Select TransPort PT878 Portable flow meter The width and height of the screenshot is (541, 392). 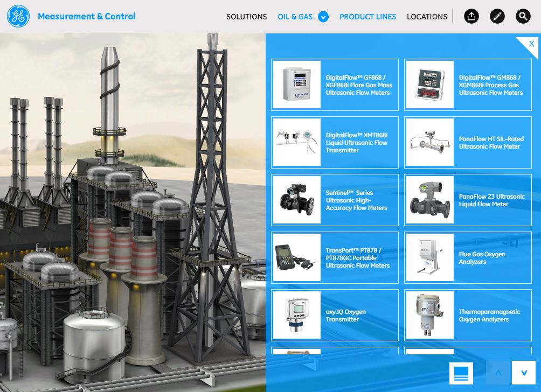point(335,258)
